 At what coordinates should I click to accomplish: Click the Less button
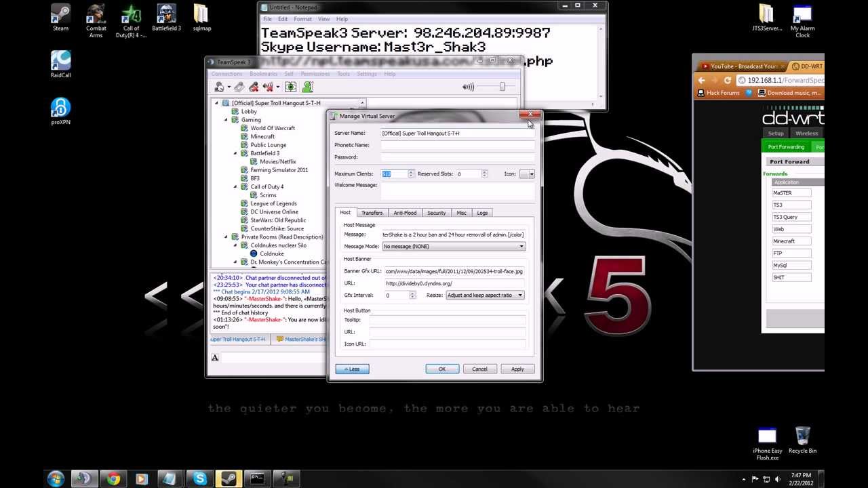click(x=352, y=369)
